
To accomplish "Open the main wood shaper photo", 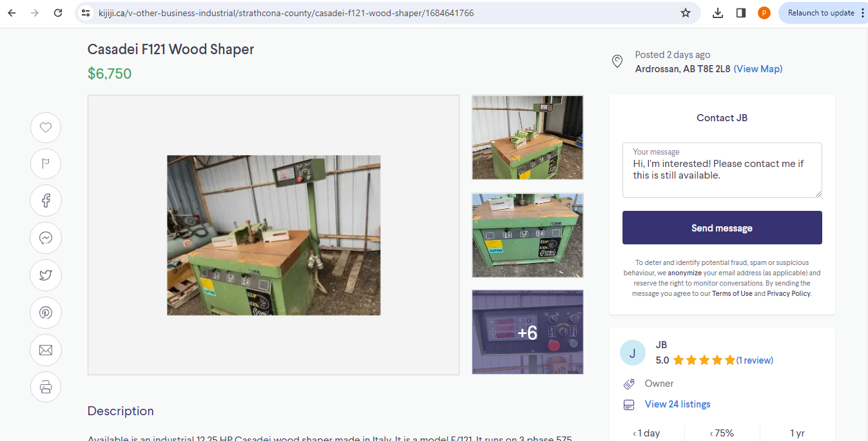I will point(273,235).
